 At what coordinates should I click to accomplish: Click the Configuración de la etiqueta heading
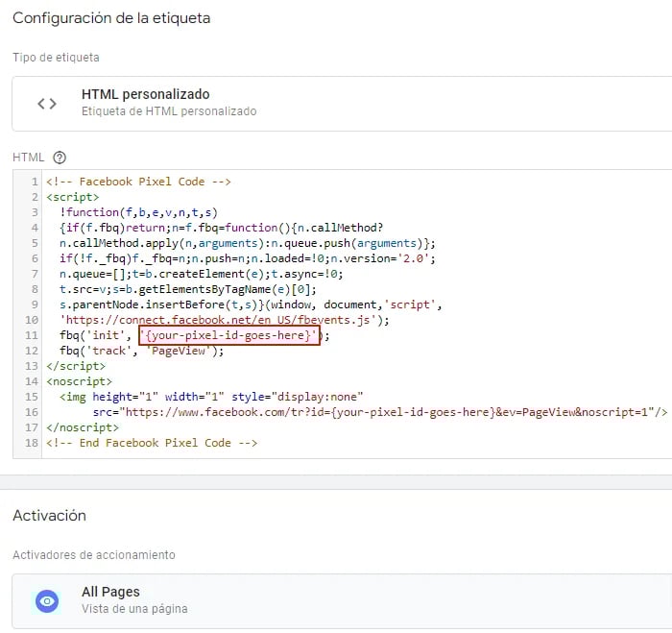[x=111, y=18]
